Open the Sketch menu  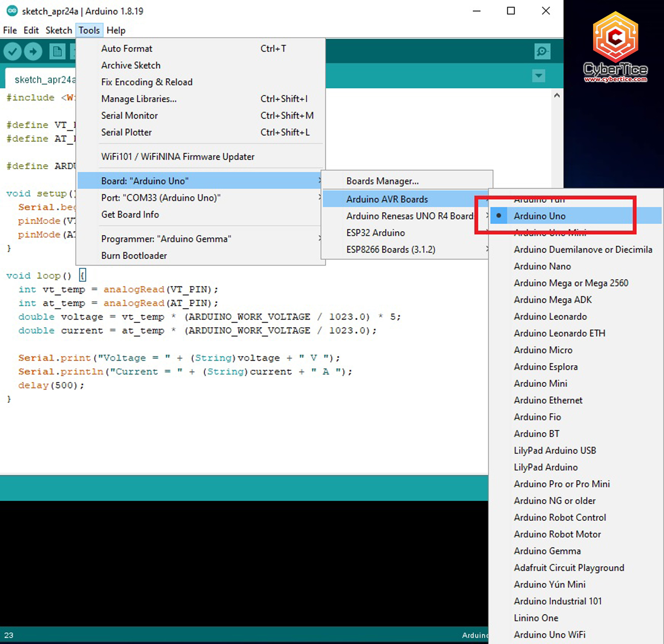tap(58, 30)
